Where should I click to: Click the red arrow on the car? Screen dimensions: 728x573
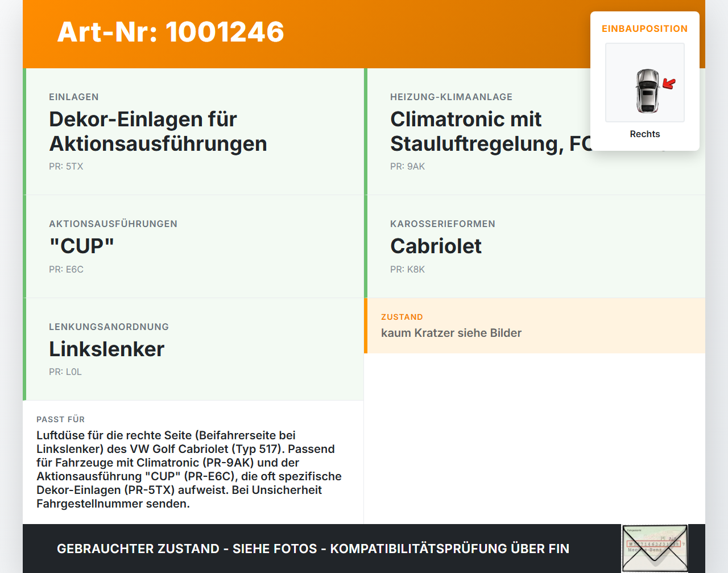[x=669, y=84]
